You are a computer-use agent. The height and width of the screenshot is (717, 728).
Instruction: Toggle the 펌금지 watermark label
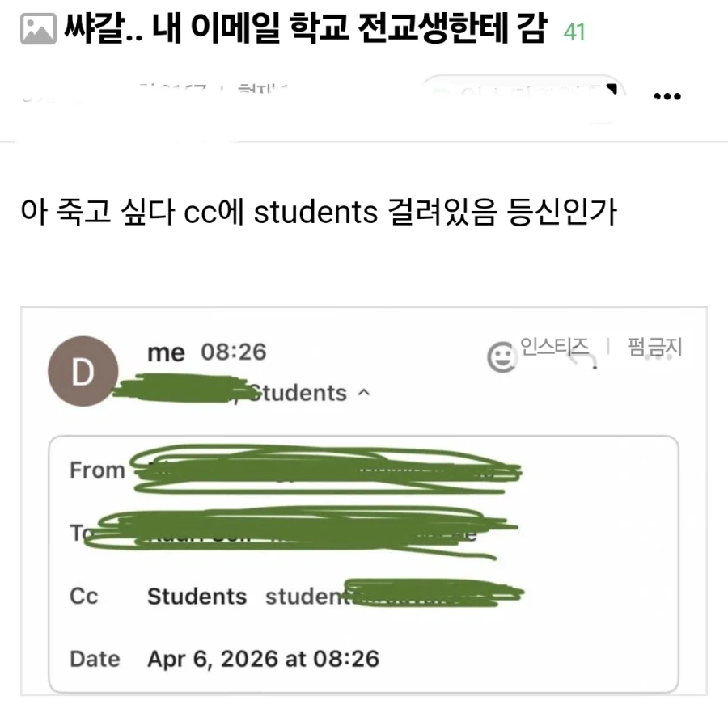[654, 348]
